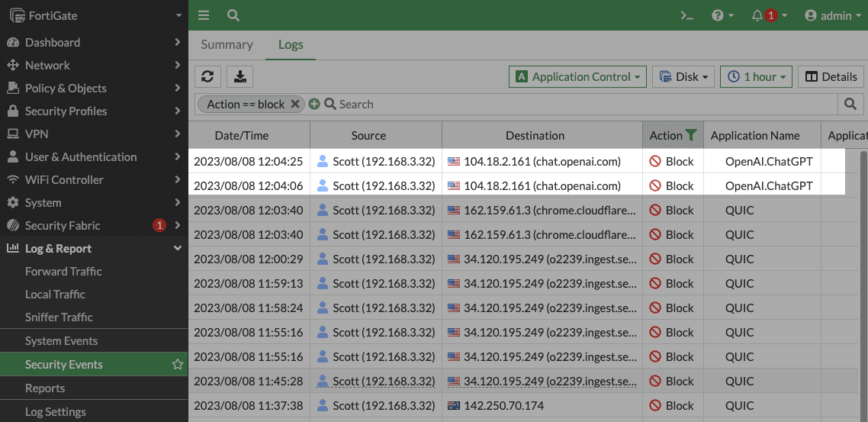Click the Action column filter funnel icon
The image size is (868, 422).
(690, 134)
